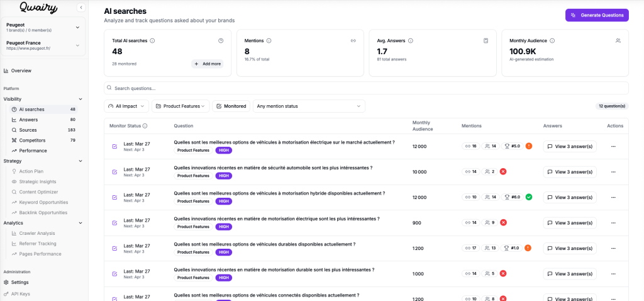
Task: Toggle monitor checkbox for first electric vehicles question
Action: click(x=114, y=146)
